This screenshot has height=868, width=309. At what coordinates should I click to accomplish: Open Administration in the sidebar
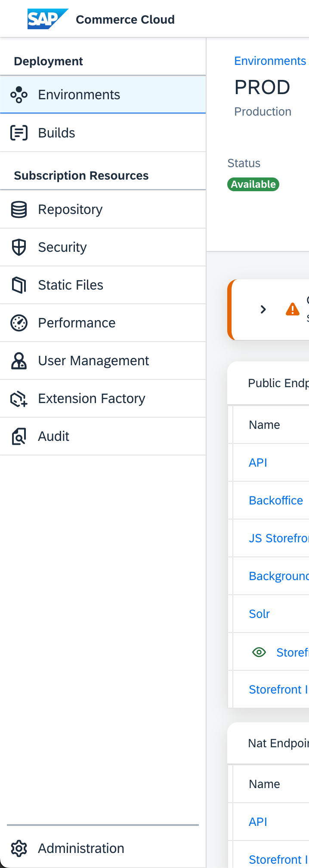(103, 848)
